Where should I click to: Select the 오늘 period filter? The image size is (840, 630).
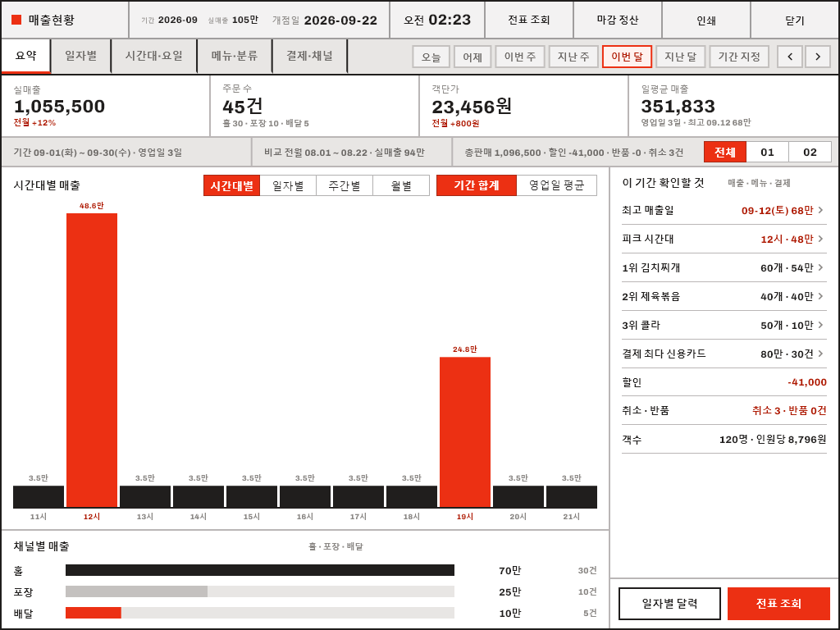pyautogui.click(x=431, y=57)
